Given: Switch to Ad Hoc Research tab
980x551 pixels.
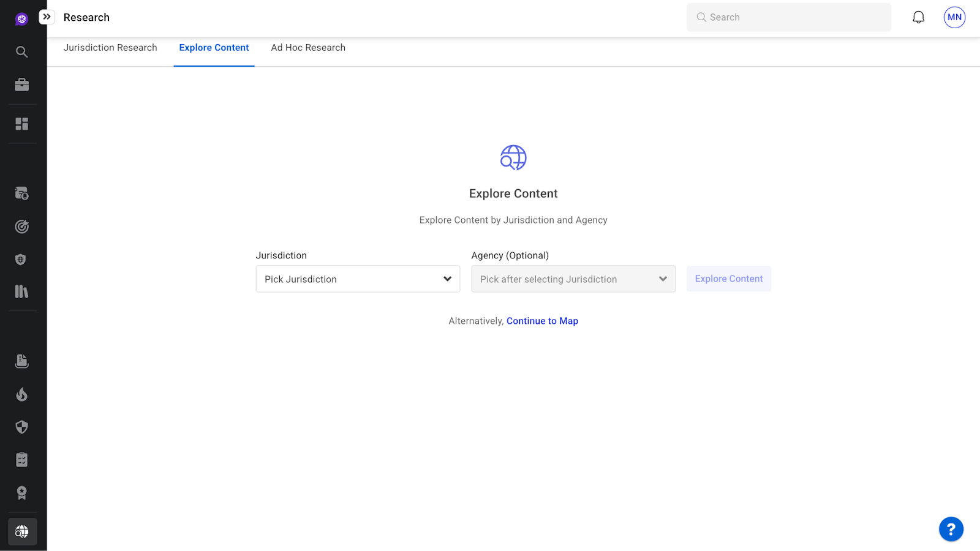Looking at the screenshot, I should tap(308, 48).
